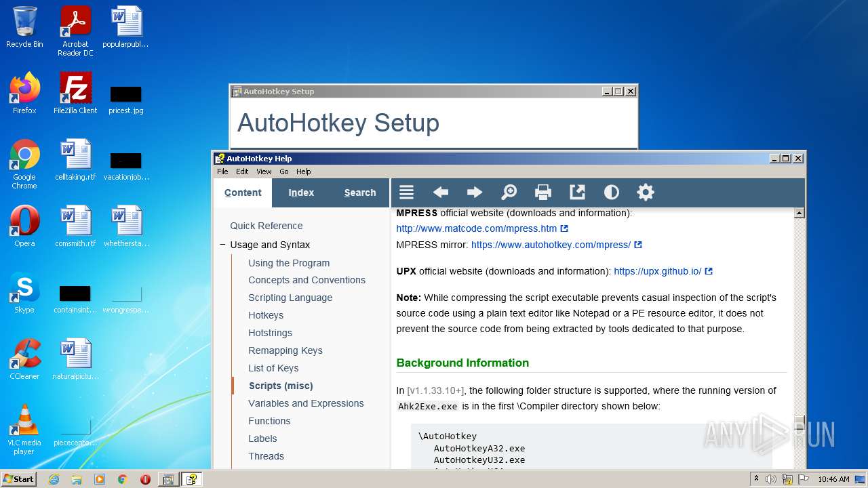The width and height of the screenshot is (868, 488).
Task: Toggle the sidebar with the hamburger icon
Action: click(406, 192)
